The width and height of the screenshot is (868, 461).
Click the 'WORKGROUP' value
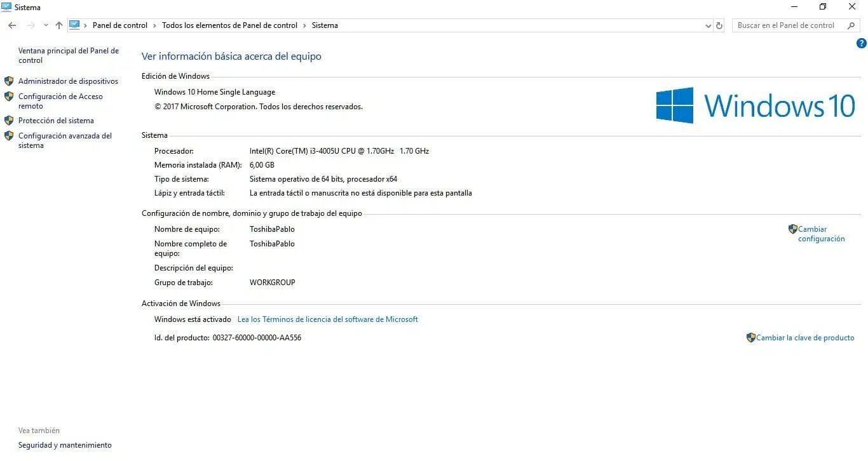point(273,283)
